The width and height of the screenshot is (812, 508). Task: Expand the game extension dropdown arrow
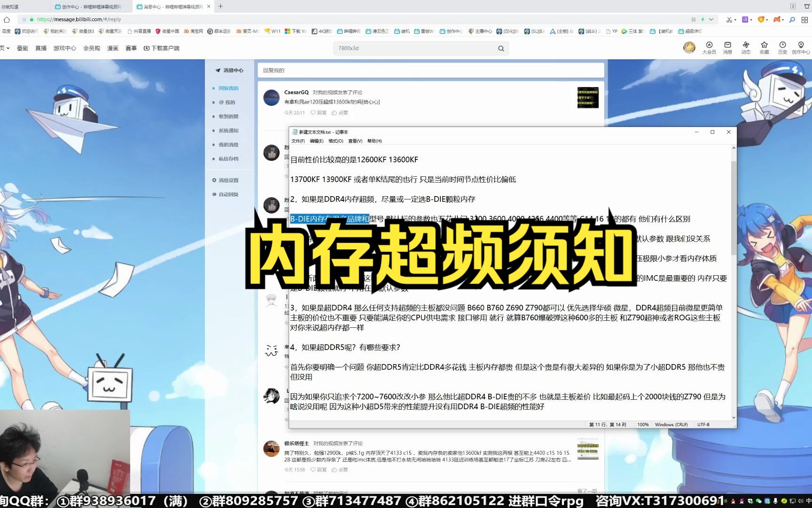(783, 20)
